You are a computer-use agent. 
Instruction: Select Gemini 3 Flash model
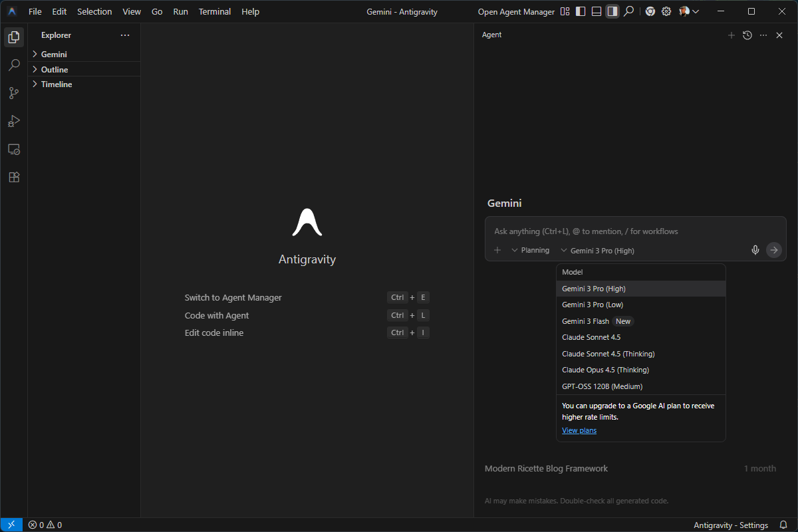(x=640, y=321)
